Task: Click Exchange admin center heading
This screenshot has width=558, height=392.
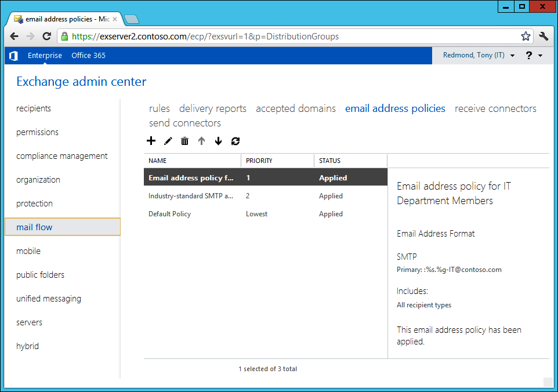Action: 81,82
